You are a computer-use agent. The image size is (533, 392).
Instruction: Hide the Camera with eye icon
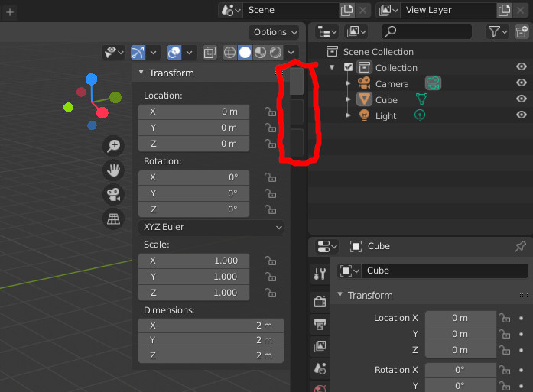coord(521,83)
